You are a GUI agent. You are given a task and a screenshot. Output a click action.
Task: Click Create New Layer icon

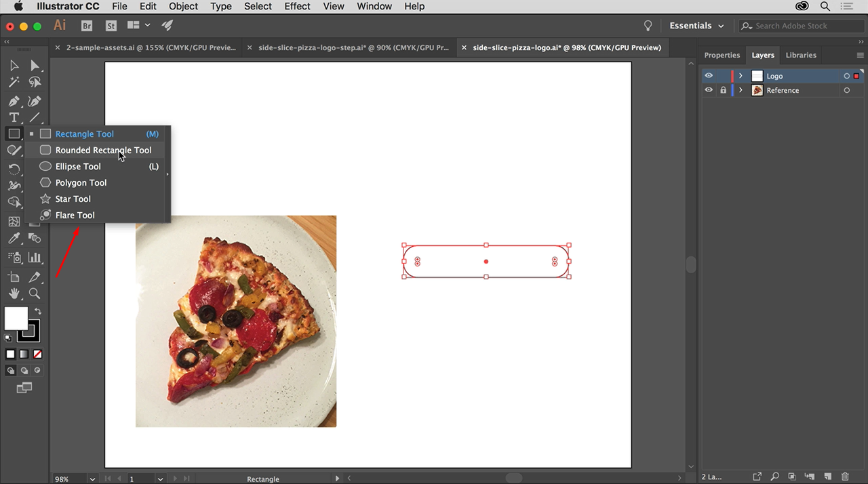[x=827, y=477]
